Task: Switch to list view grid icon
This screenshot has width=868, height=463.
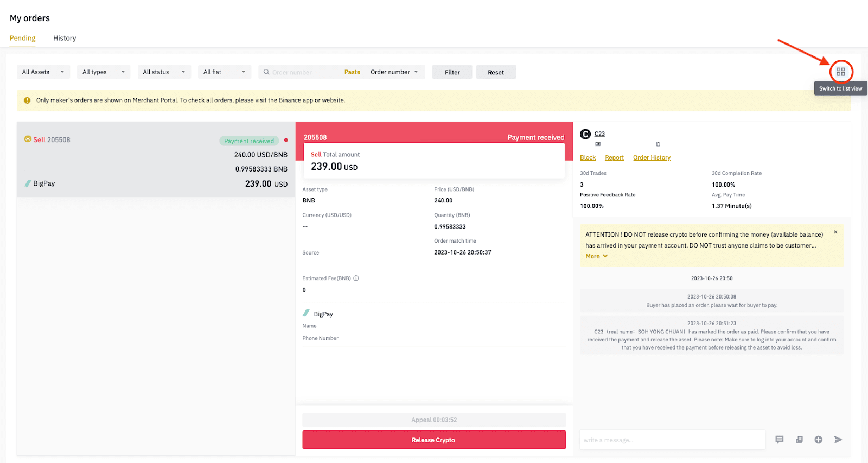Action: click(x=841, y=72)
